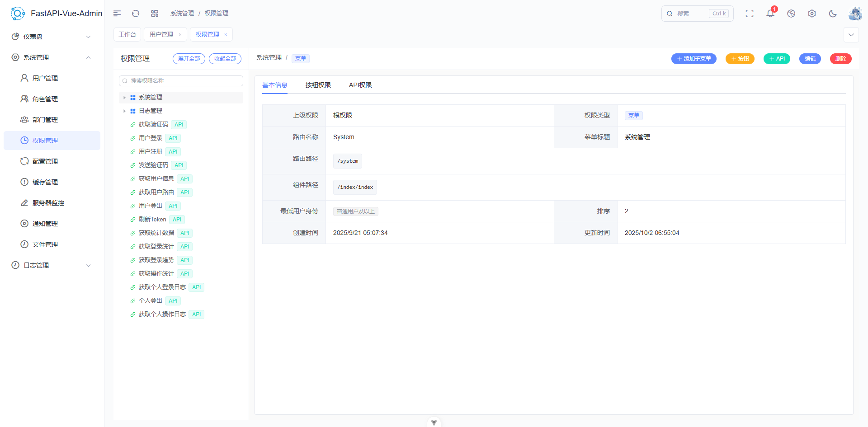Screen dimensions: 868x427
Task: Open the tabs dropdown chevron at right
Action: click(851, 35)
